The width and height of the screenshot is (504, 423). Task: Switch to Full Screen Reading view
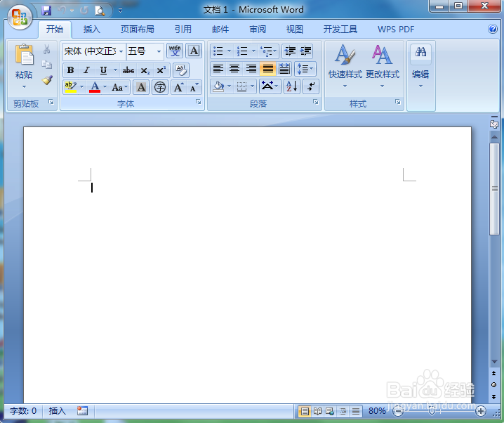coord(317,411)
